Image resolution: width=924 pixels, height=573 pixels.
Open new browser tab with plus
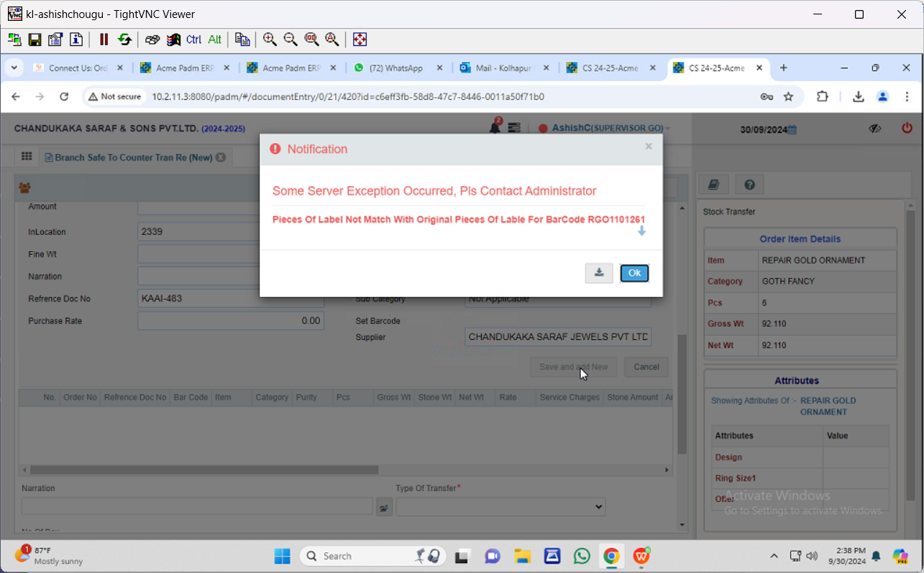(x=784, y=68)
